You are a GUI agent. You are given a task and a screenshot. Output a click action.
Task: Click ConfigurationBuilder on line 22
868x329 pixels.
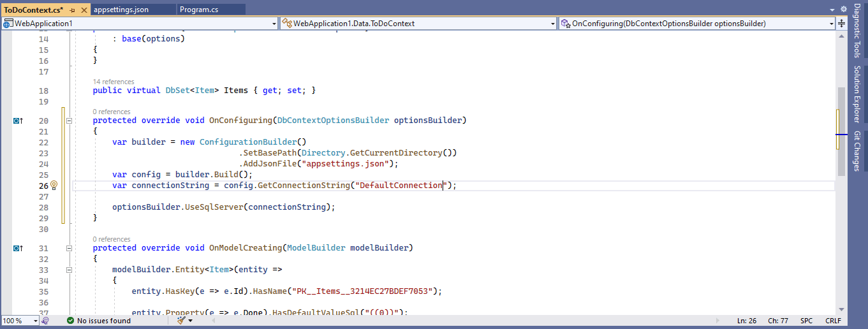pyautogui.click(x=248, y=142)
